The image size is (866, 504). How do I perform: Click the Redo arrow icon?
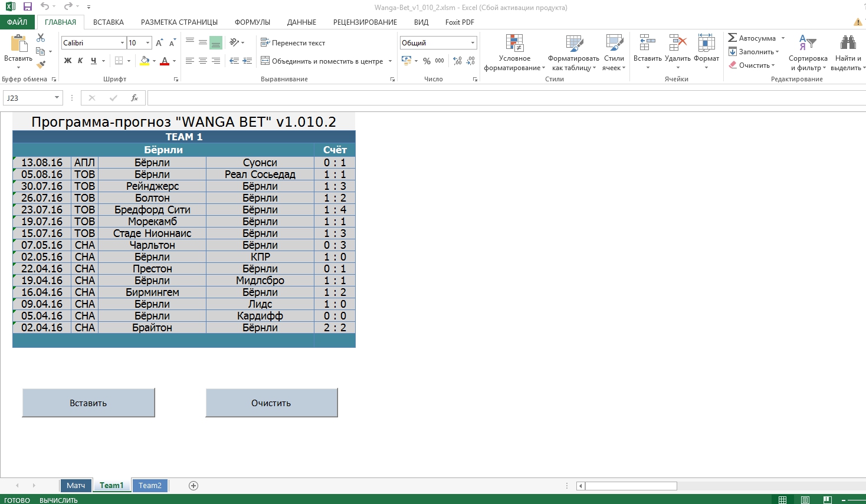click(68, 6)
